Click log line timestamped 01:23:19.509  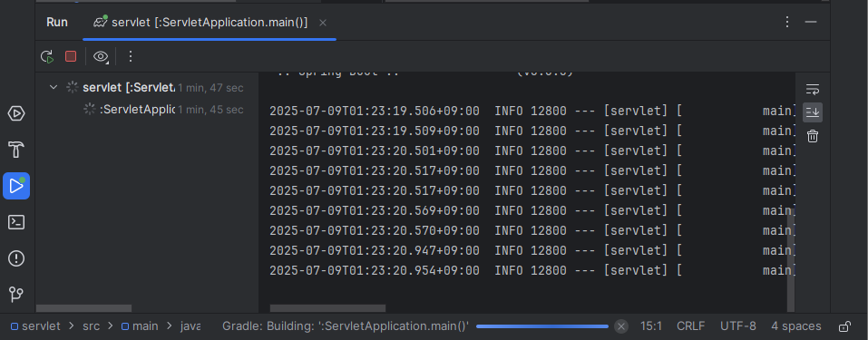[x=532, y=131]
